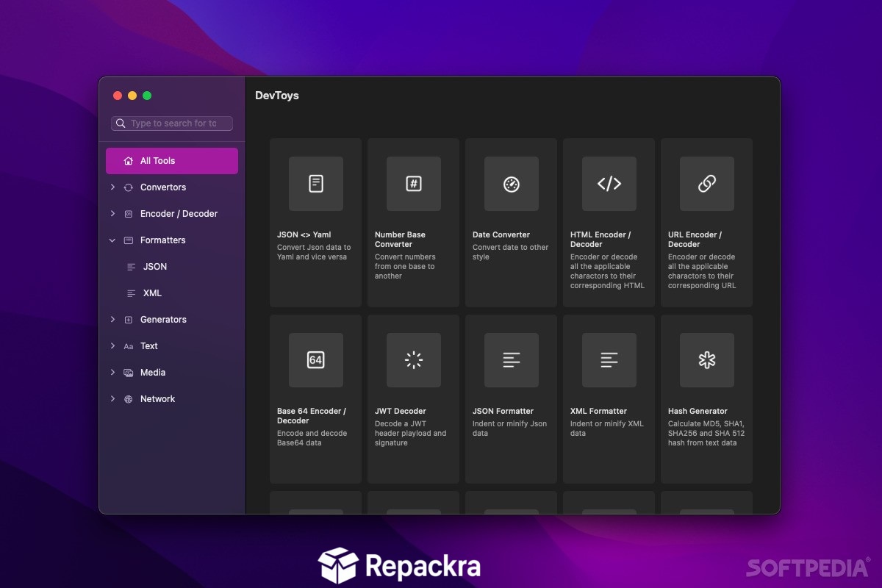882x588 pixels.
Task: Select the Network sidebar label
Action: pos(158,399)
